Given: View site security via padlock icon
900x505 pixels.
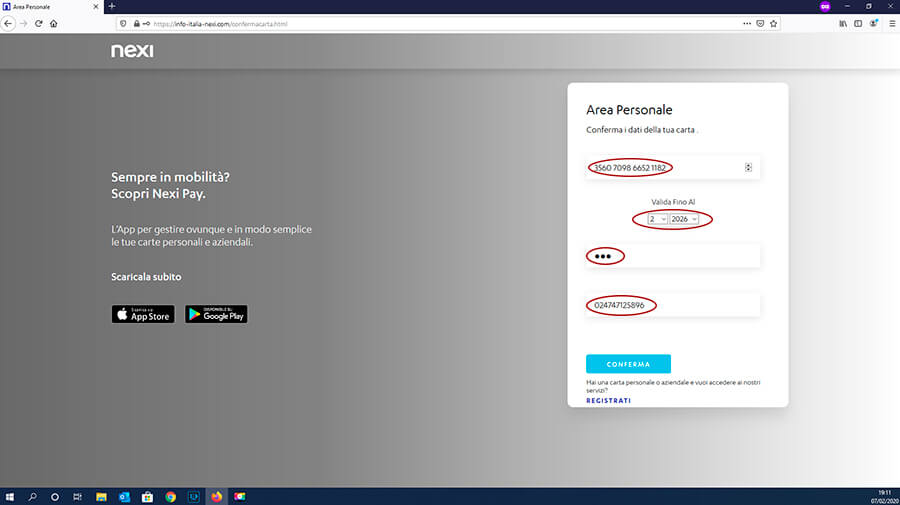Looking at the screenshot, I should point(137,24).
